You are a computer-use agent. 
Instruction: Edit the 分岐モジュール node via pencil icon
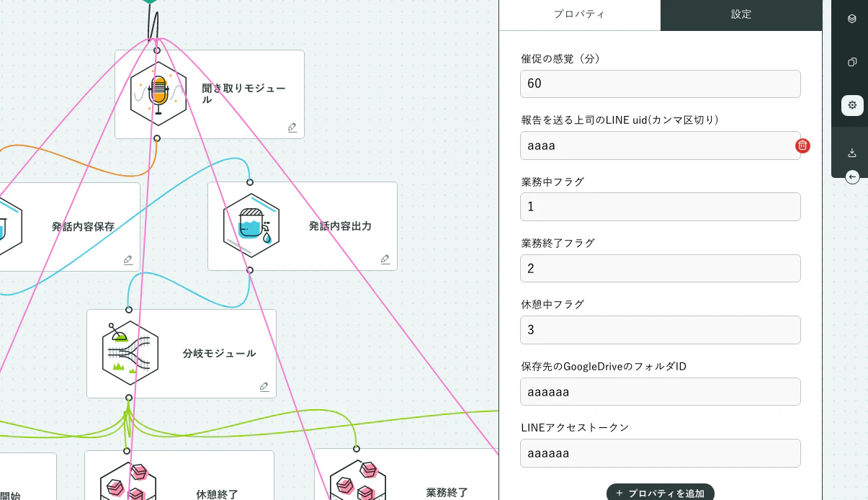[x=264, y=387]
